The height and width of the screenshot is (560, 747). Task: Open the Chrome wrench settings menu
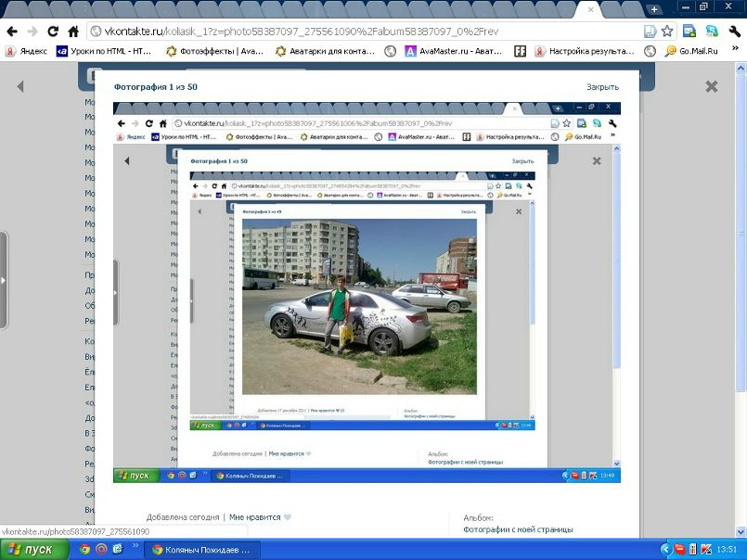(x=734, y=32)
